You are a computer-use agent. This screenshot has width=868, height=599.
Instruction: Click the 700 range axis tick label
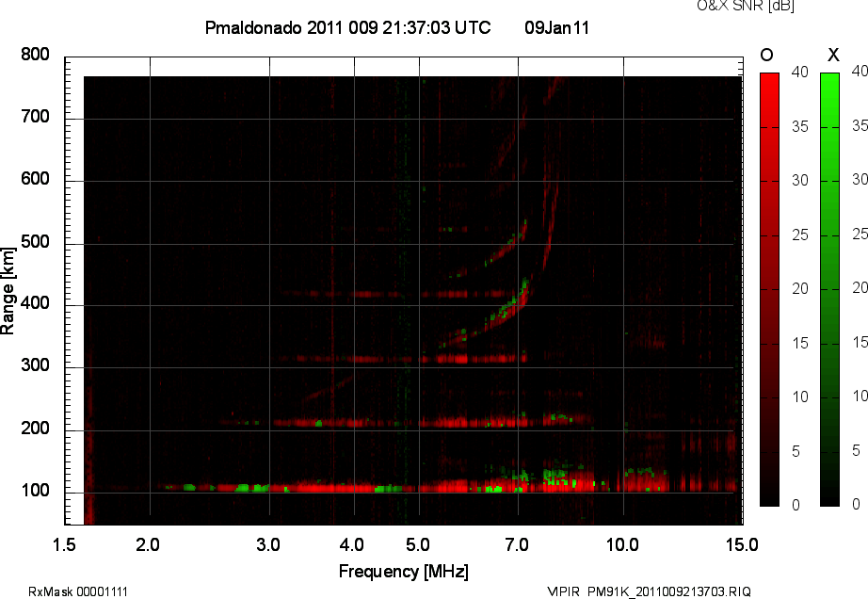(x=35, y=117)
